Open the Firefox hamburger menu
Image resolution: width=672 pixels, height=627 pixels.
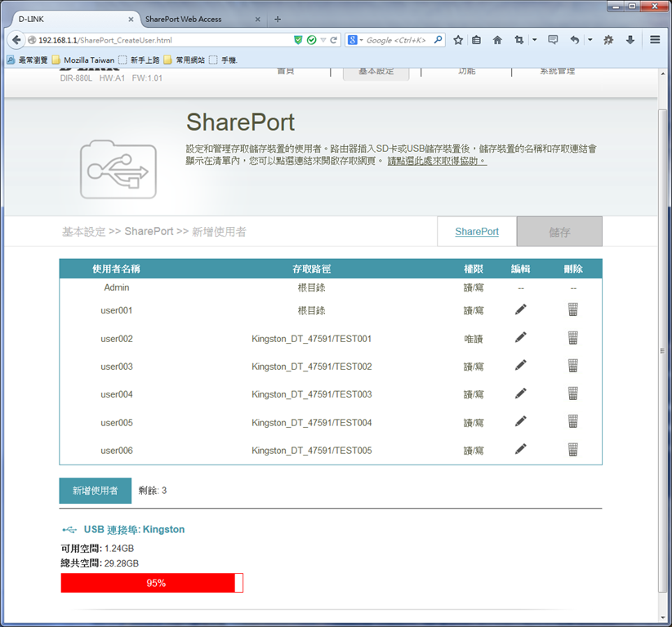click(x=655, y=40)
